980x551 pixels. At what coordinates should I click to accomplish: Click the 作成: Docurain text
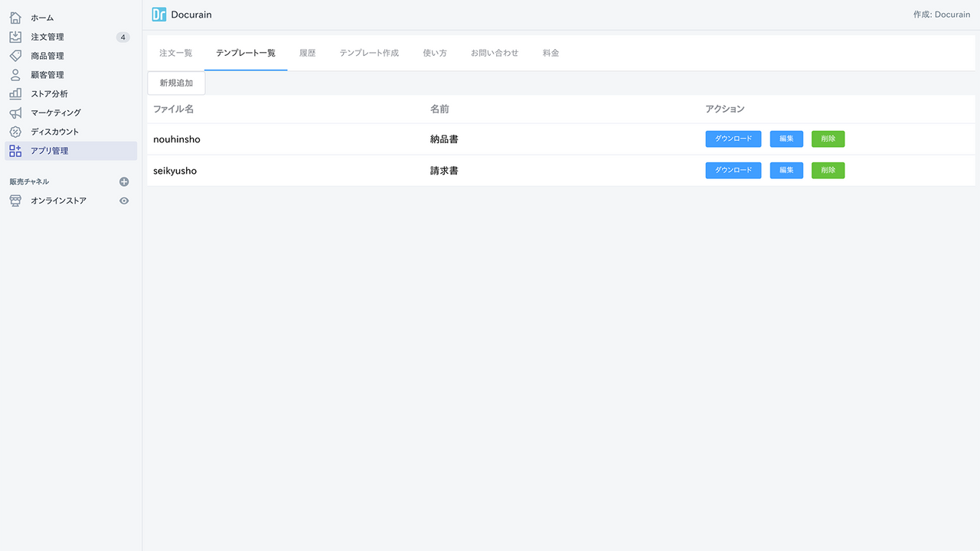[942, 15]
